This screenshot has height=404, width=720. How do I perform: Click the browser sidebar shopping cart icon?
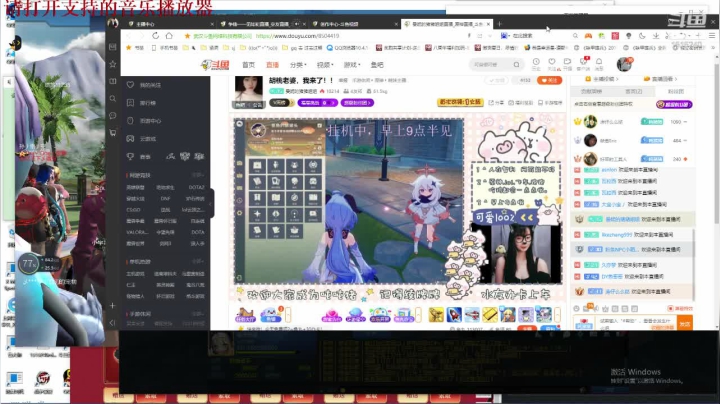(x=112, y=133)
